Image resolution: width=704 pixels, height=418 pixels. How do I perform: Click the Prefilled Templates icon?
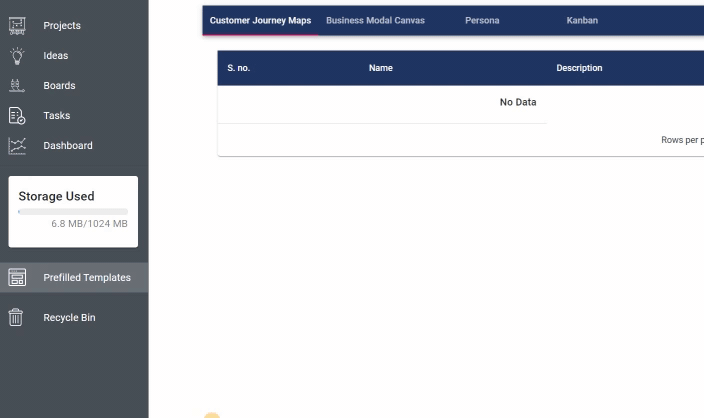pyautogui.click(x=17, y=278)
